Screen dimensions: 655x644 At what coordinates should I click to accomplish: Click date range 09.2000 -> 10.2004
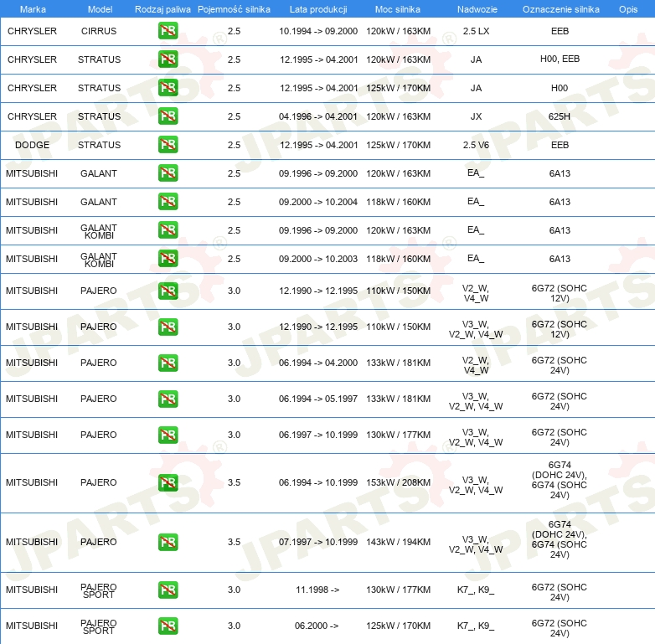(x=318, y=202)
